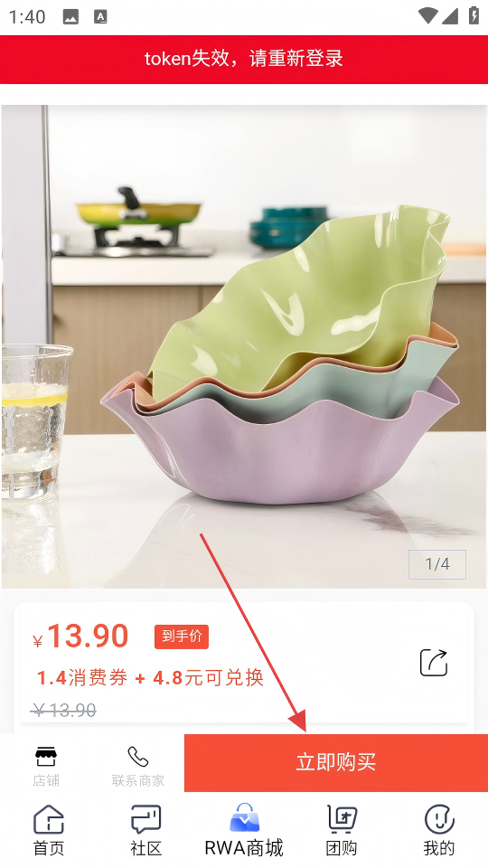Image resolution: width=488 pixels, height=868 pixels.
Task: Open the 我的 profile face icon
Action: click(439, 819)
